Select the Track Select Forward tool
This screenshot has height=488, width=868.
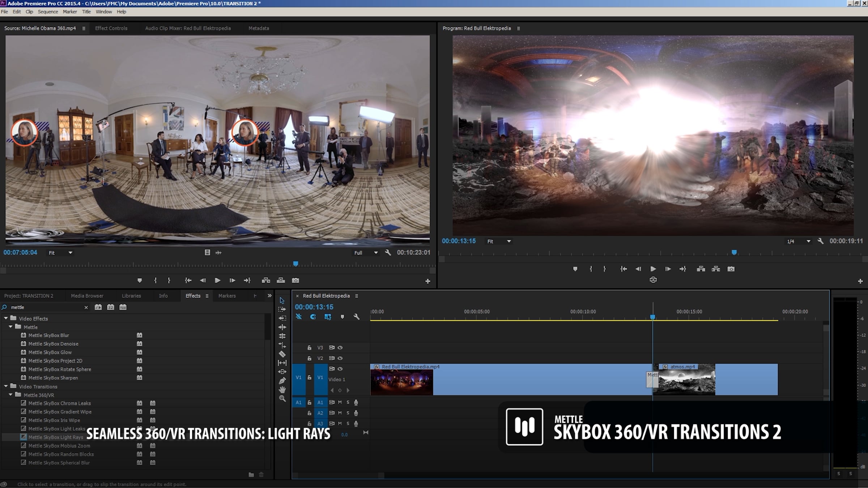tap(282, 309)
